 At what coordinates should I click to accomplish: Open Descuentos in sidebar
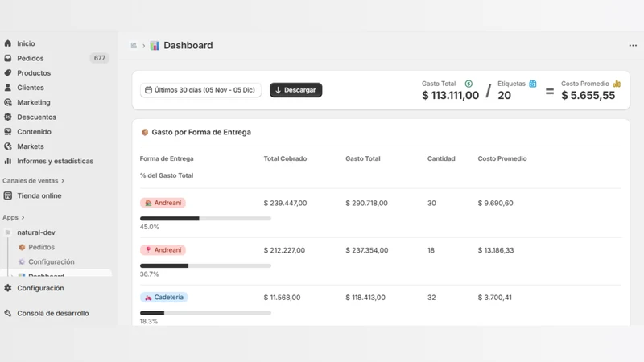pyautogui.click(x=36, y=117)
